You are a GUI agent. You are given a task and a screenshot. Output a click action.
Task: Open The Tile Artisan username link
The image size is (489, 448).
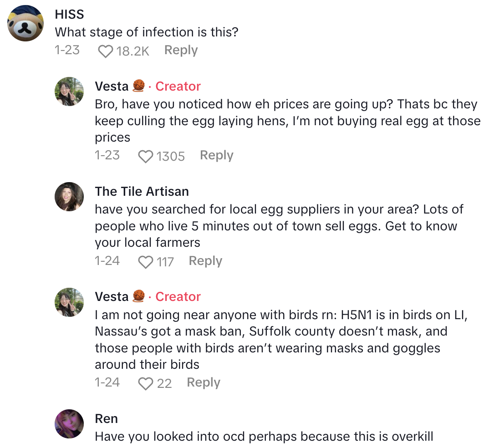click(142, 192)
